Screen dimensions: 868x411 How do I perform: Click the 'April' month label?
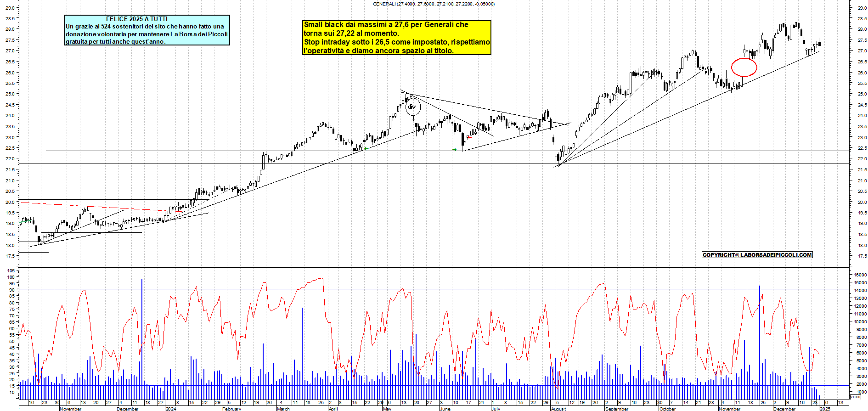click(333, 409)
